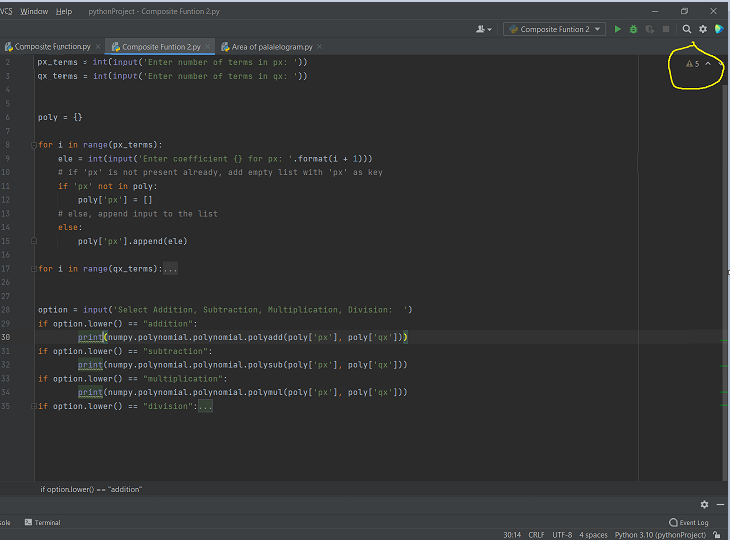Go to previous highlighted problem arrow
This screenshot has height=540, width=730.
coord(708,64)
